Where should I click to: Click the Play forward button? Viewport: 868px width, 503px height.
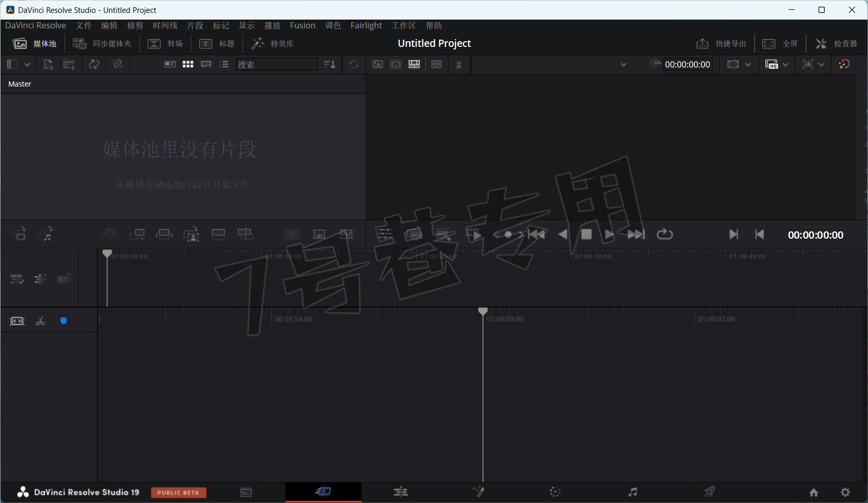click(x=609, y=234)
